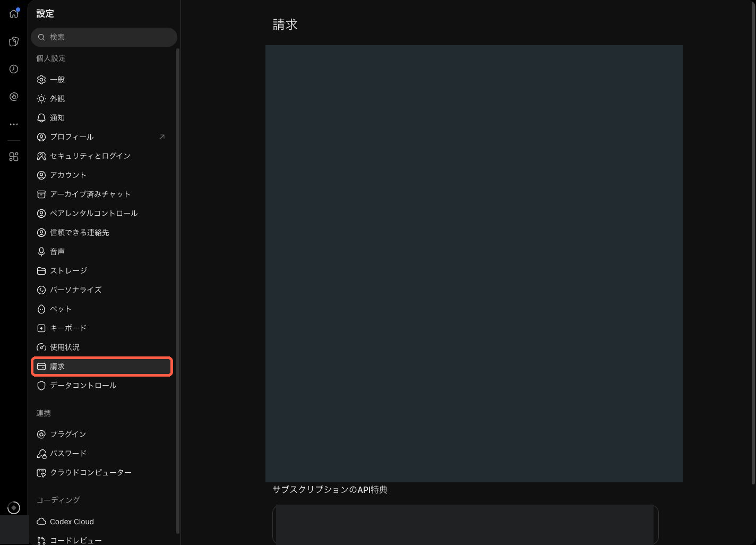
Task: Select キーボード settings
Action: 102,328
